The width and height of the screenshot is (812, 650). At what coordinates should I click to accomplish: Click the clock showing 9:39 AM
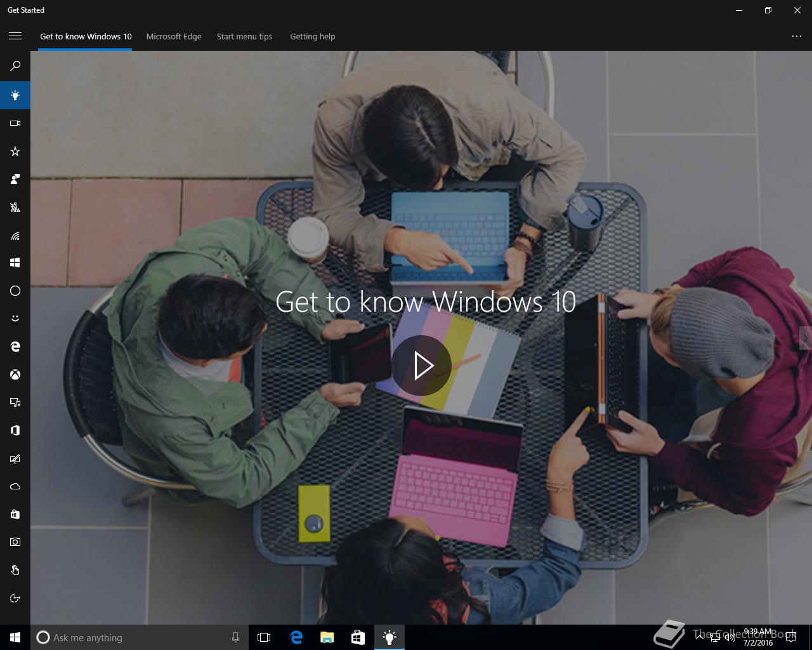pos(758,637)
